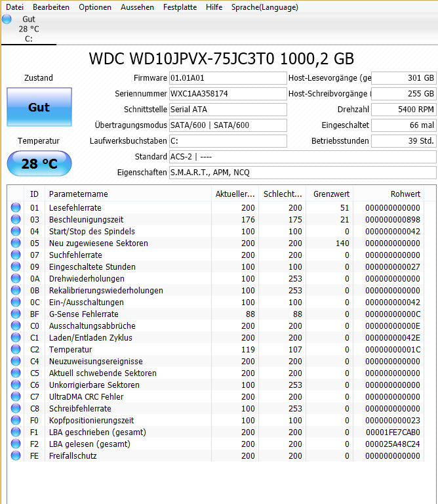The image size is (438, 504).
Task: Click the Eigenschaften field S.M.A.R.T., APM, NCQ
Action: pos(303,173)
